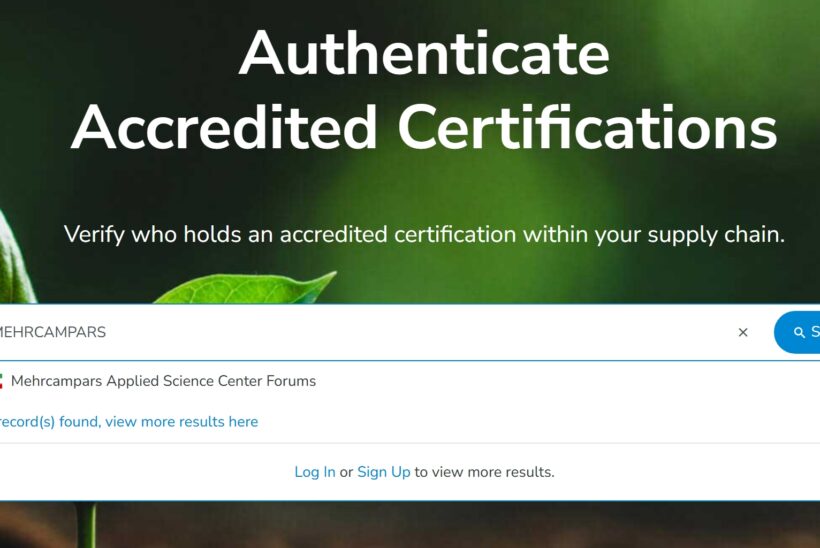Click the Sign Up link
Image resolution: width=820 pixels, height=548 pixels.
[384, 472]
